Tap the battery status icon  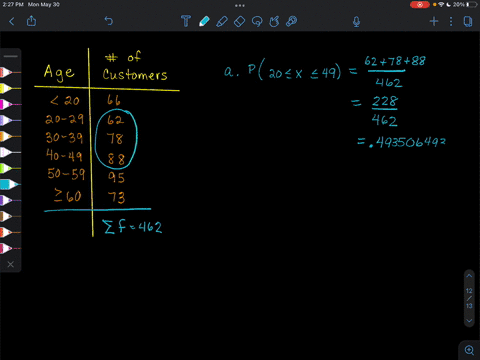(472, 5)
